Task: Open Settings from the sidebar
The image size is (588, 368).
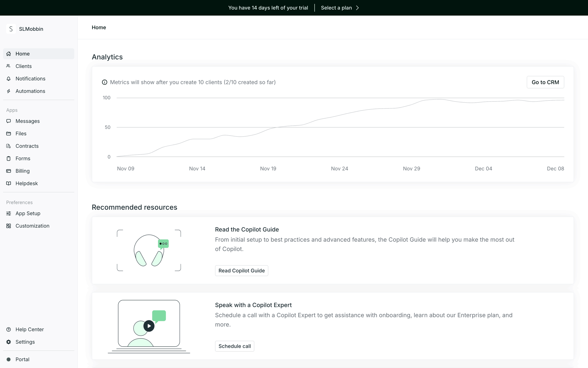Action: 39,342
